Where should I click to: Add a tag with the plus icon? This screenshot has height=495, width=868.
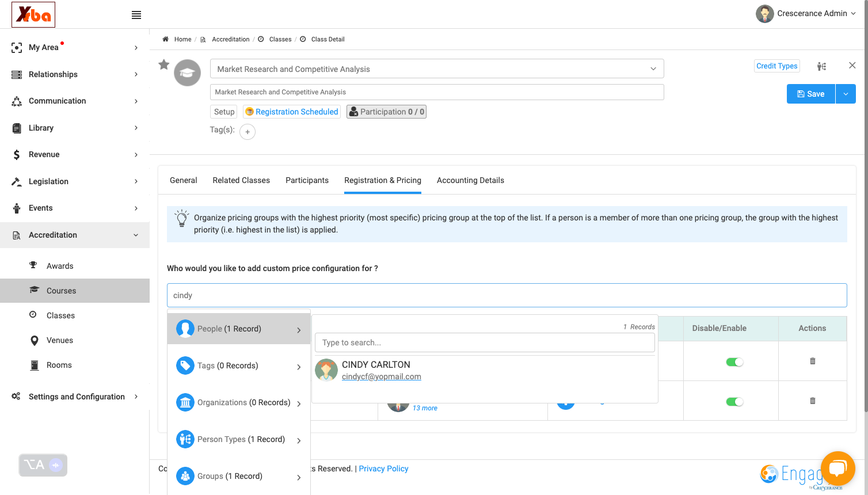pyautogui.click(x=248, y=132)
